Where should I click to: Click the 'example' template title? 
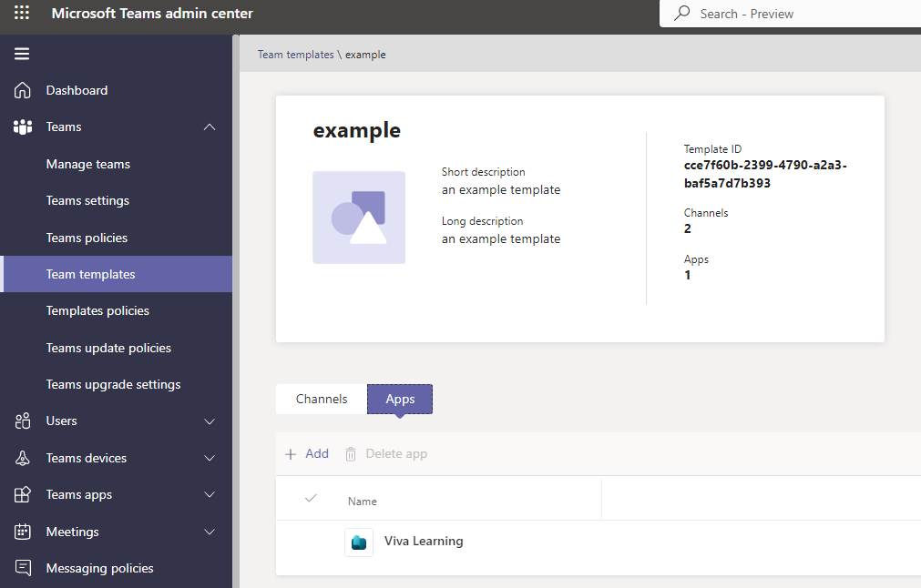(357, 130)
